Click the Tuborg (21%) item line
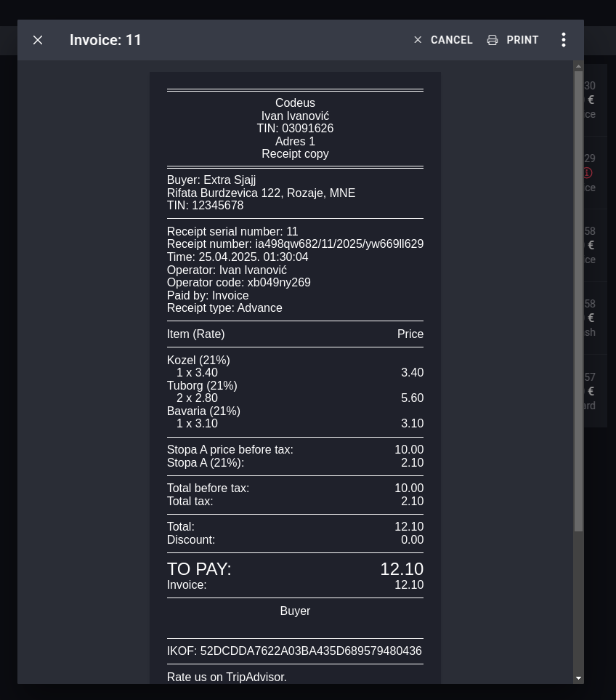 [202, 386]
